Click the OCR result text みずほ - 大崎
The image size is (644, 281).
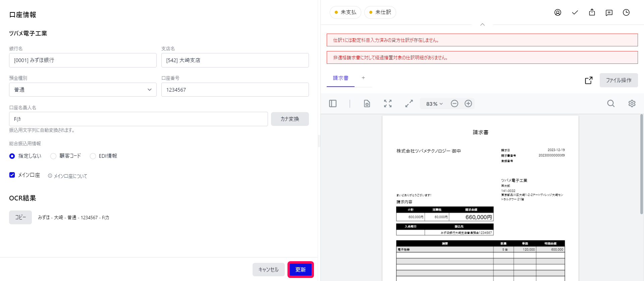coord(73,218)
